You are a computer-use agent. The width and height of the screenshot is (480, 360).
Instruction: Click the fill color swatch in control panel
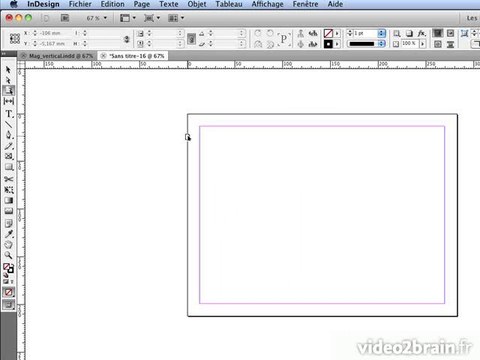[328, 33]
